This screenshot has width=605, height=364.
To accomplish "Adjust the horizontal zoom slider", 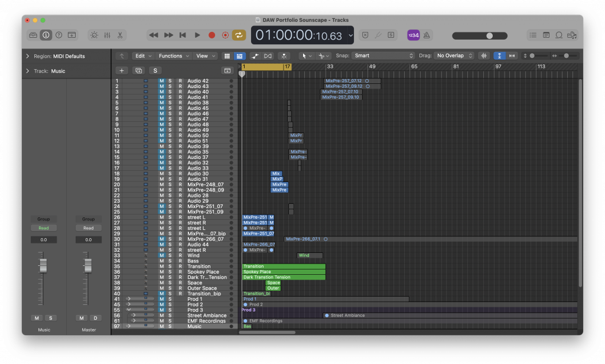I will 568,56.
